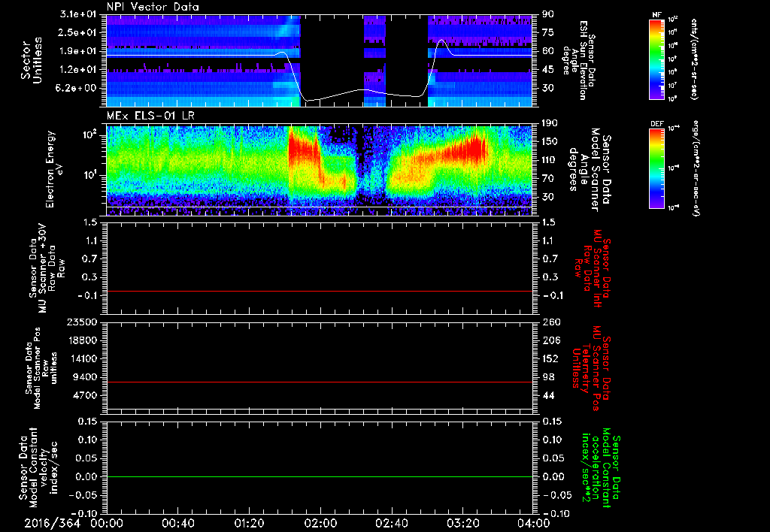The height and width of the screenshot is (532, 770).
Task: Click the '75' sun elevation tick label
Action: 548,32
